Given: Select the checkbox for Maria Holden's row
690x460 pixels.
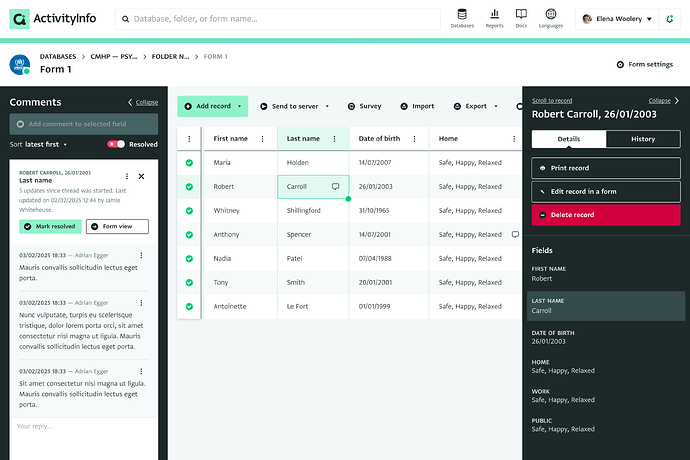Looking at the screenshot, I should pyautogui.click(x=189, y=162).
